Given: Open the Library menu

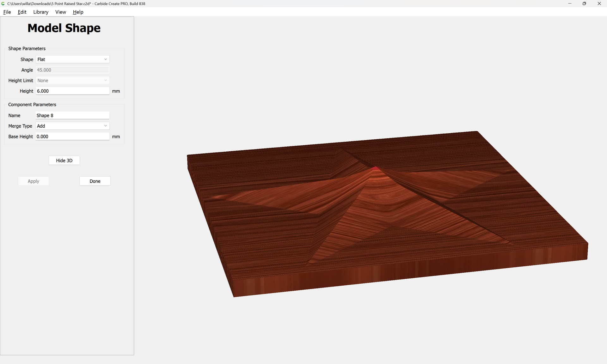Looking at the screenshot, I should (x=41, y=12).
